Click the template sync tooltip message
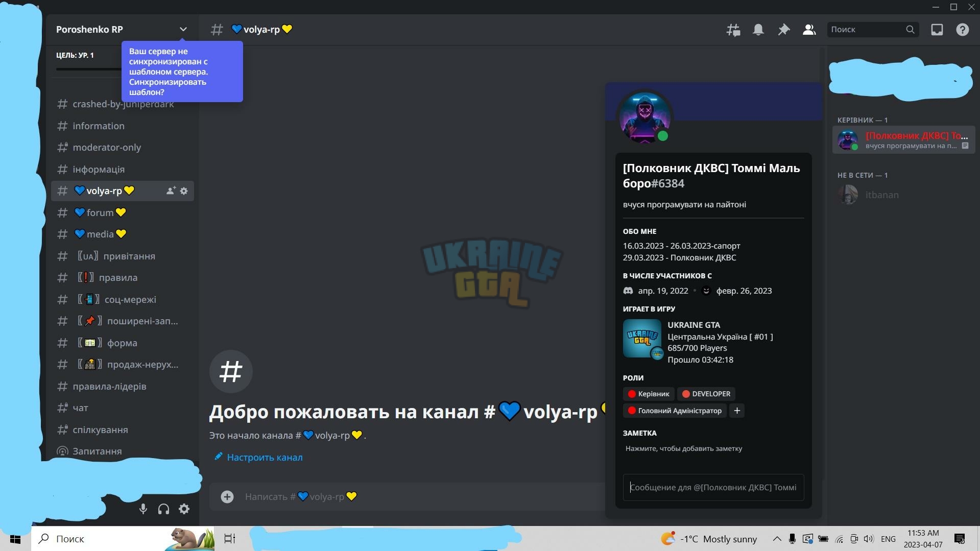 (x=182, y=71)
